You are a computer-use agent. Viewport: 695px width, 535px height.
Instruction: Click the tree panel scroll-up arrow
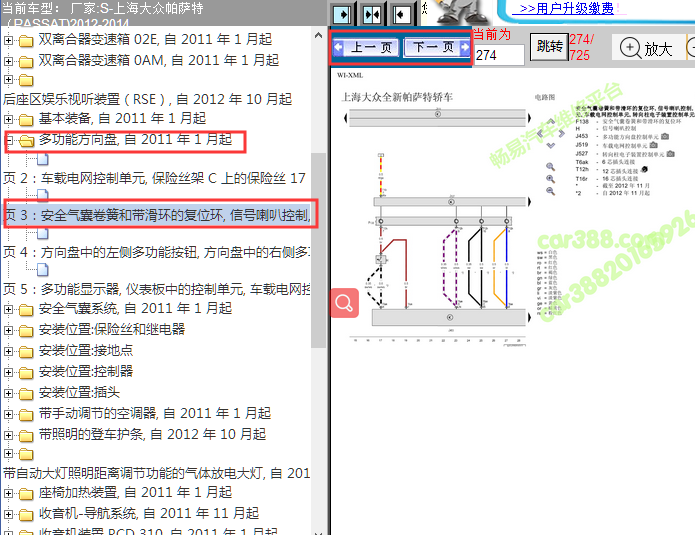click(318, 35)
